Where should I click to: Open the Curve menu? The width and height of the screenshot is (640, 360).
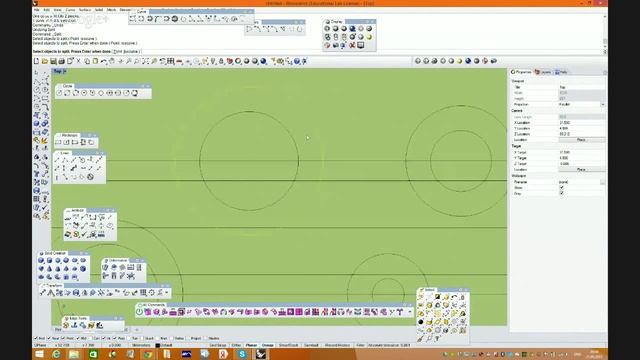tap(71, 10)
